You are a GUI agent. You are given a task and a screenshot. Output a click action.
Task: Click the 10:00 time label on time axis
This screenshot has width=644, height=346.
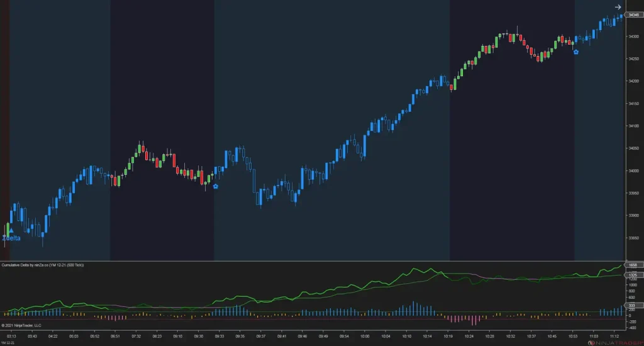pos(365,336)
